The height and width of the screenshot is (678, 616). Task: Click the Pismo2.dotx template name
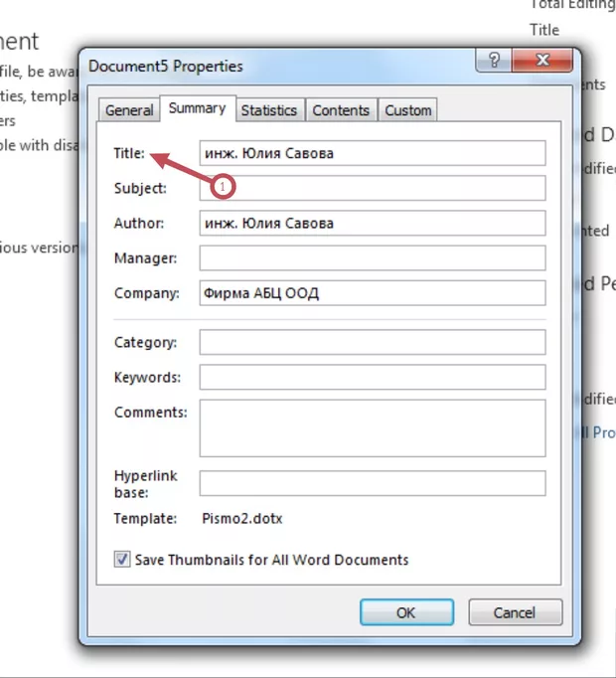pyautogui.click(x=242, y=519)
